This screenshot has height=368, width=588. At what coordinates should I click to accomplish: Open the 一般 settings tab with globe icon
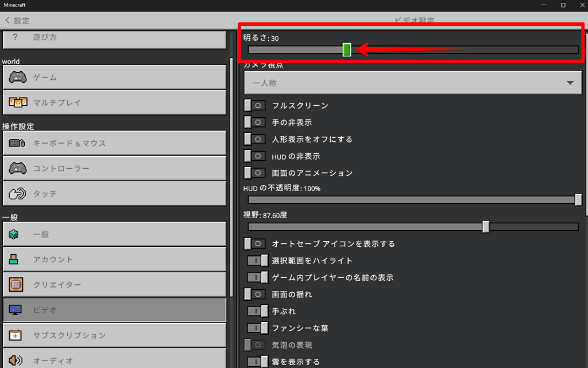[114, 234]
